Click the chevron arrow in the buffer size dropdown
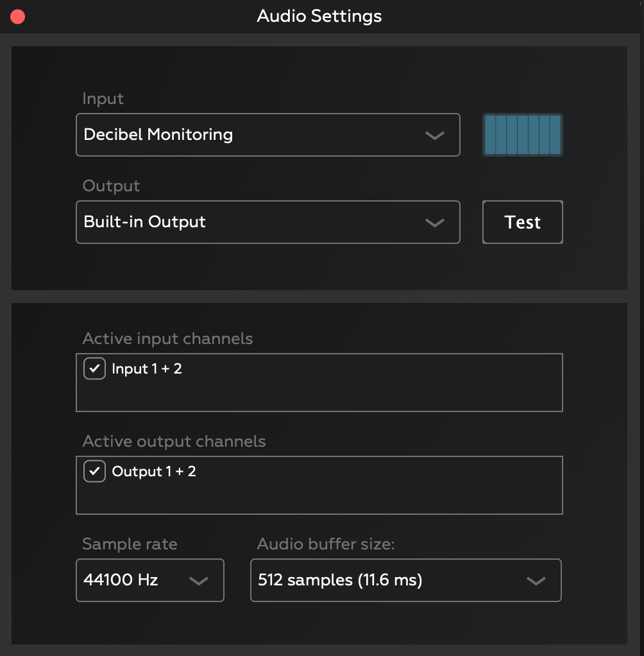 [x=536, y=581]
